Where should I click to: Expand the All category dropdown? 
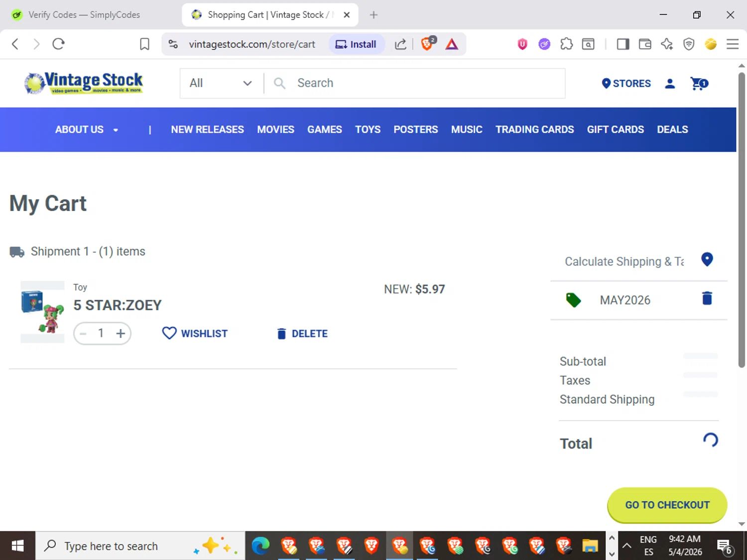pyautogui.click(x=221, y=83)
